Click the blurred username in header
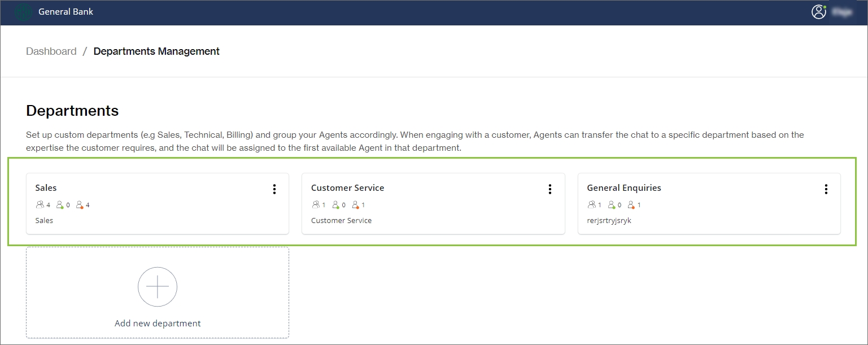 tap(842, 12)
